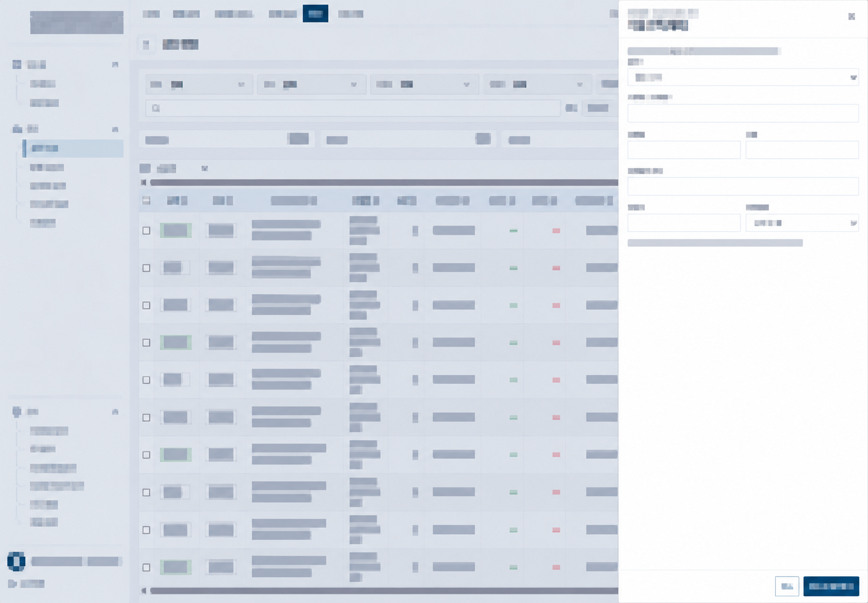
Task: Click the dark blue primary button in the panel footer
Action: [831, 586]
